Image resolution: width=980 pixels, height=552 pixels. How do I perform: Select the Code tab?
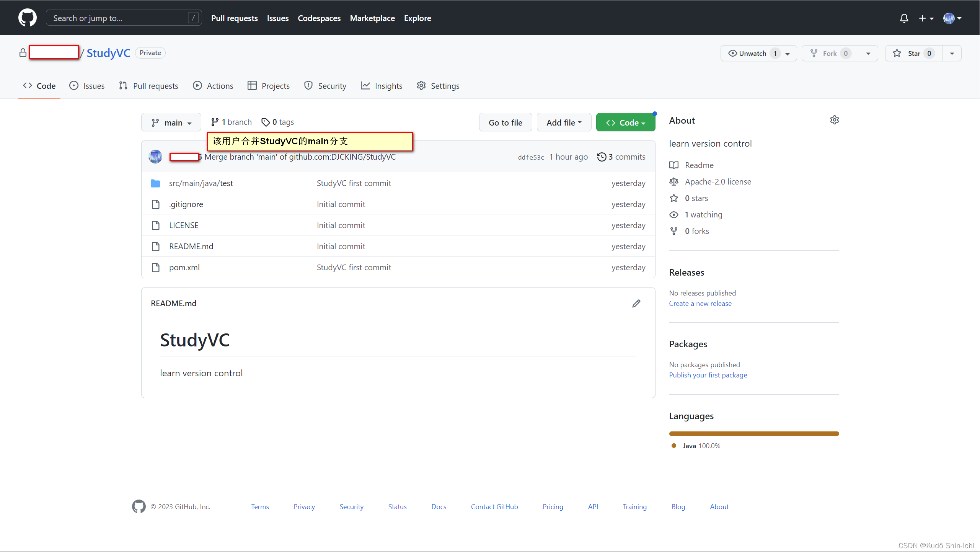click(x=39, y=86)
